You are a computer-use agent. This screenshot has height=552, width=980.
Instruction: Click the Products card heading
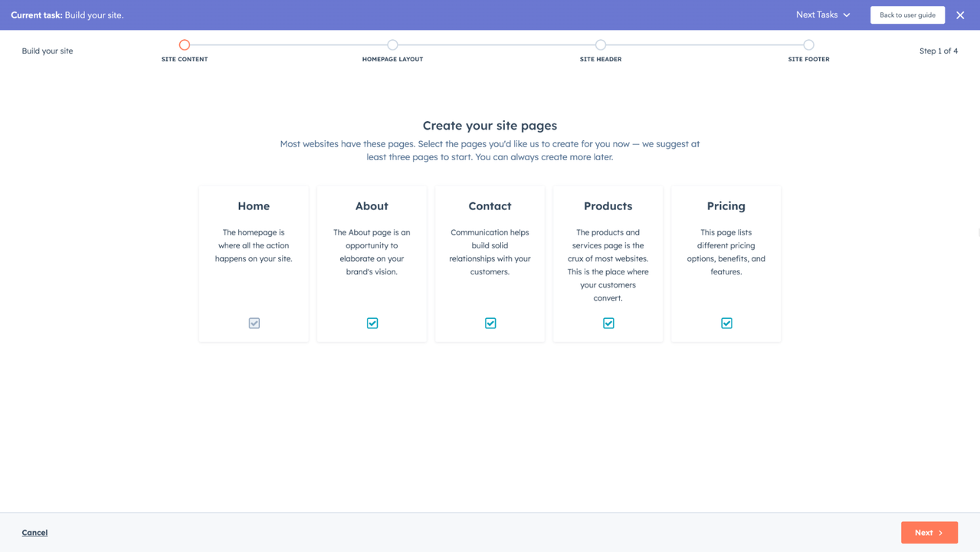click(x=608, y=206)
